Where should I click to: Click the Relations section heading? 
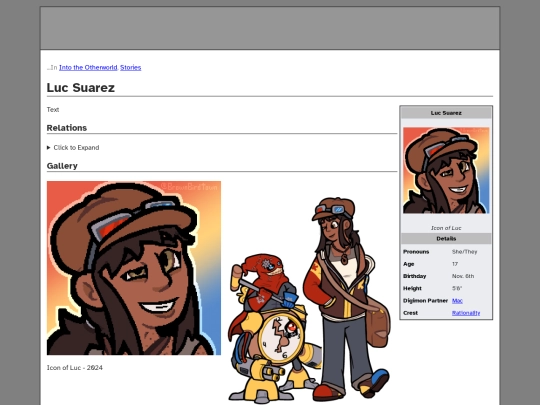(67, 128)
